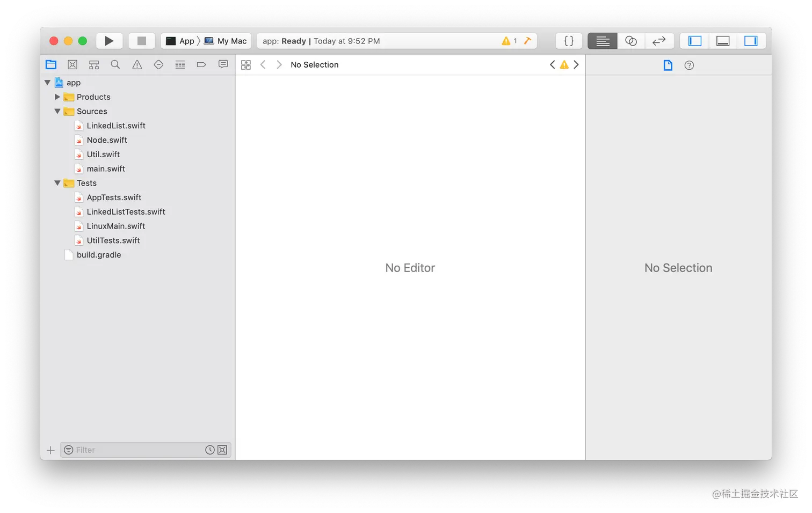Toggle recently modified files filter clock

[x=210, y=450]
